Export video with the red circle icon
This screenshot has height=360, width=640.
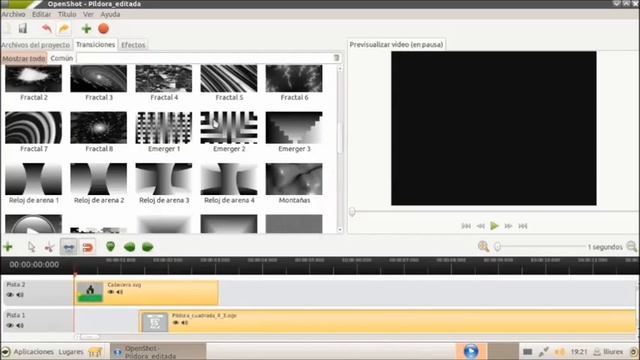103,29
